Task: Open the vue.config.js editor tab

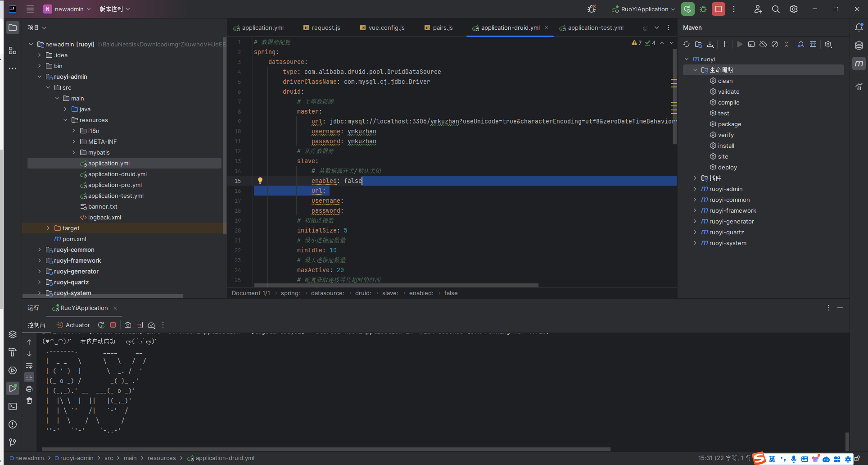Action: pyautogui.click(x=386, y=27)
